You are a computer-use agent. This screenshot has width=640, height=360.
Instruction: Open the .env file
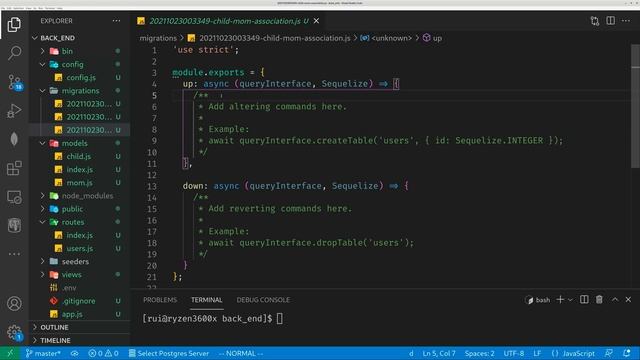[80, 288]
